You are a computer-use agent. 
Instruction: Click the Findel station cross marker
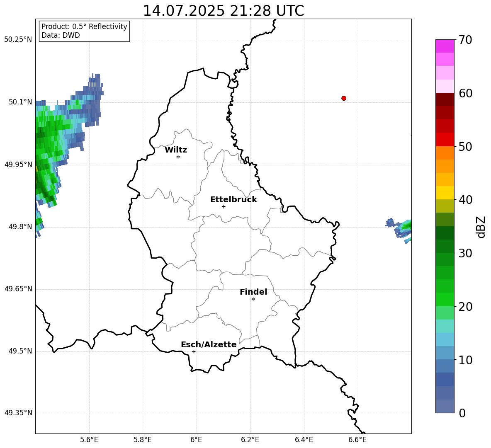coord(253,299)
